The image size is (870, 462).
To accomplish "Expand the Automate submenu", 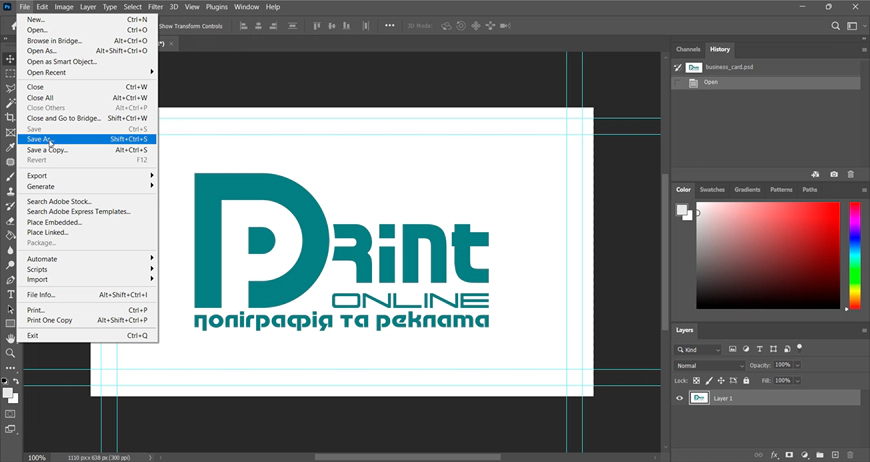I will [x=87, y=258].
